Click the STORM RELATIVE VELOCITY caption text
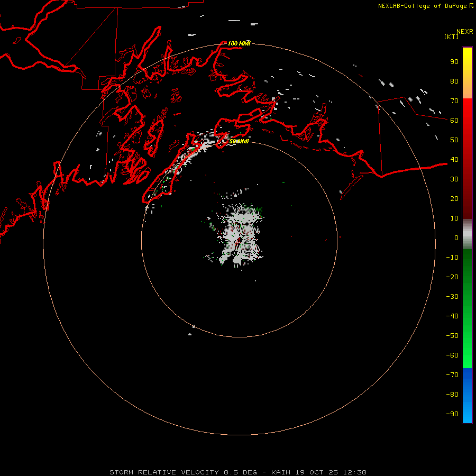This screenshot has width=476, height=476. [x=164, y=472]
